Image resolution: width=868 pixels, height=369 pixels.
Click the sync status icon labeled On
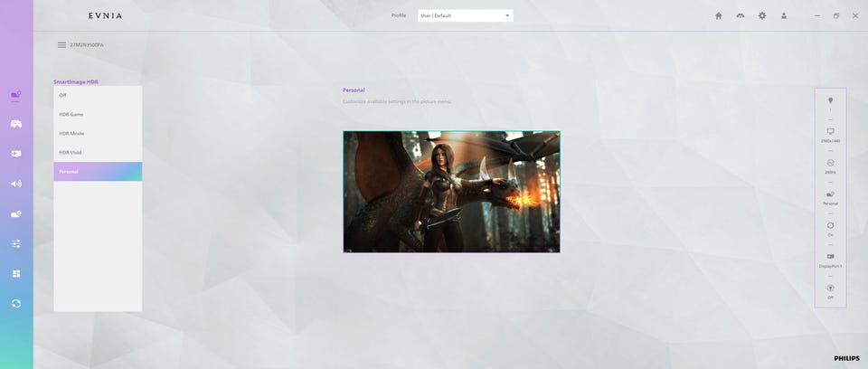click(830, 225)
